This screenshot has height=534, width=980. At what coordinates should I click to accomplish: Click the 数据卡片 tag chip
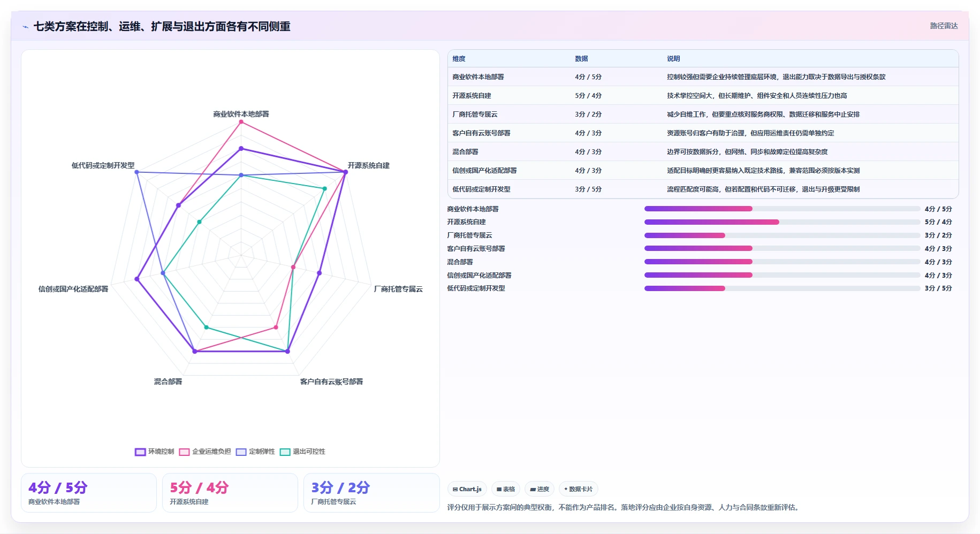[x=579, y=489]
